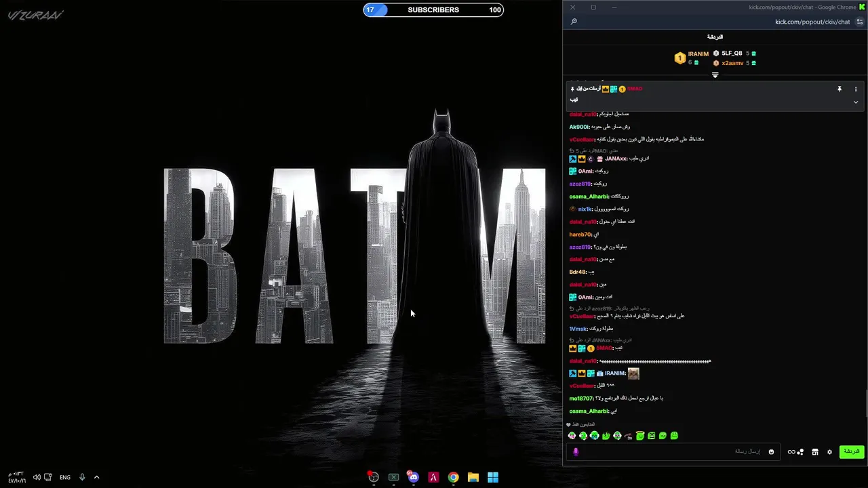The width and height of the screenshot is (868, 488).
Task: Open OBS Studio from taskbar
Action: (373, 477)
